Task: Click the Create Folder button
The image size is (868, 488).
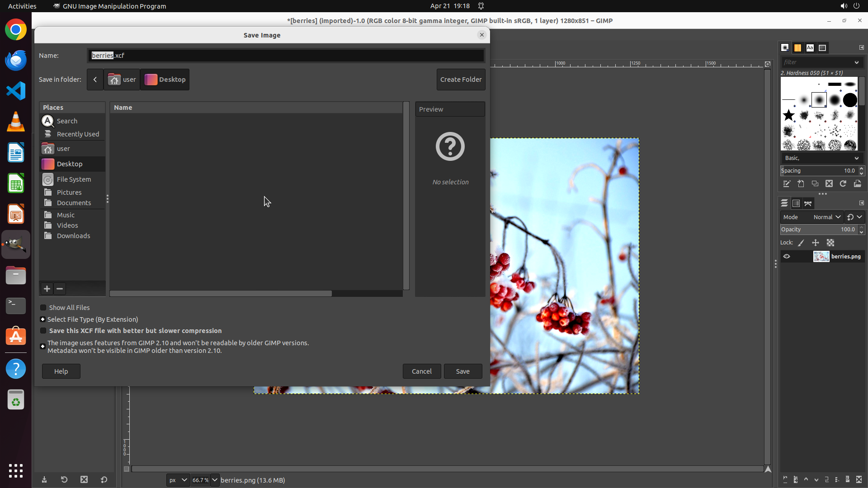Action: 461,80
